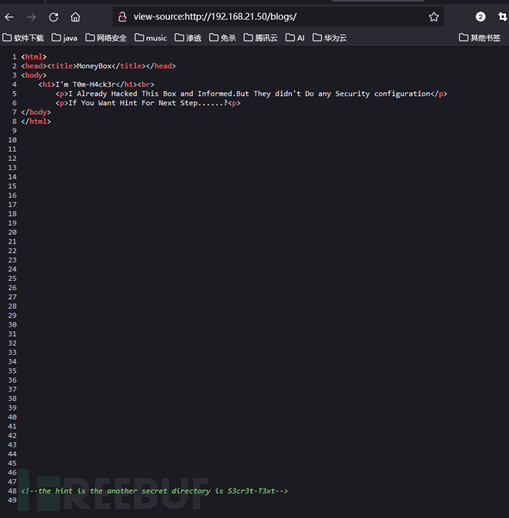Open the 华为云 bookmarks folder

[x=329, y=38]
